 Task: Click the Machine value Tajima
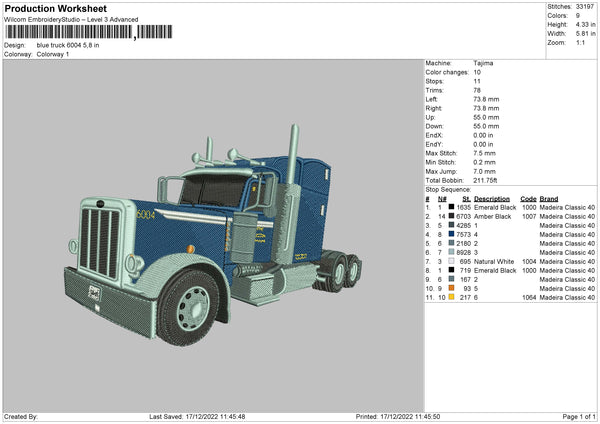click(x=483, y=63)
